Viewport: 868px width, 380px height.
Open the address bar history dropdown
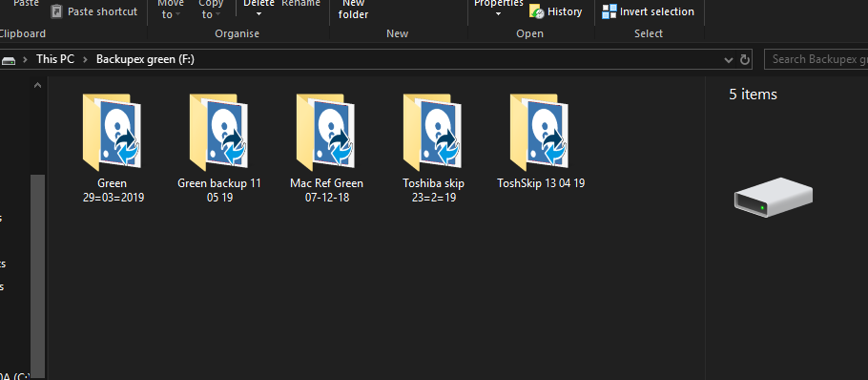coord(729,59)
